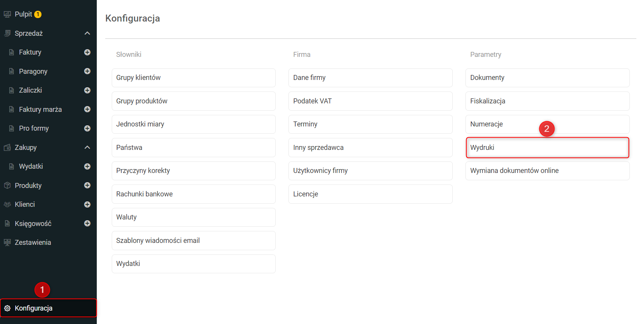Add a new client with Klienci plus icon
Screen dimensions: 644x324
coord(87,204)
